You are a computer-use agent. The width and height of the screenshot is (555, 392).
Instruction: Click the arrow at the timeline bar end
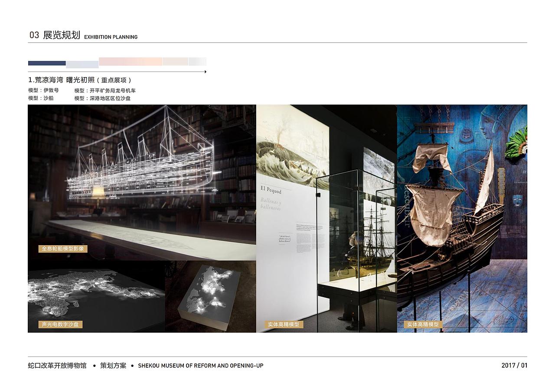(205, 72)
